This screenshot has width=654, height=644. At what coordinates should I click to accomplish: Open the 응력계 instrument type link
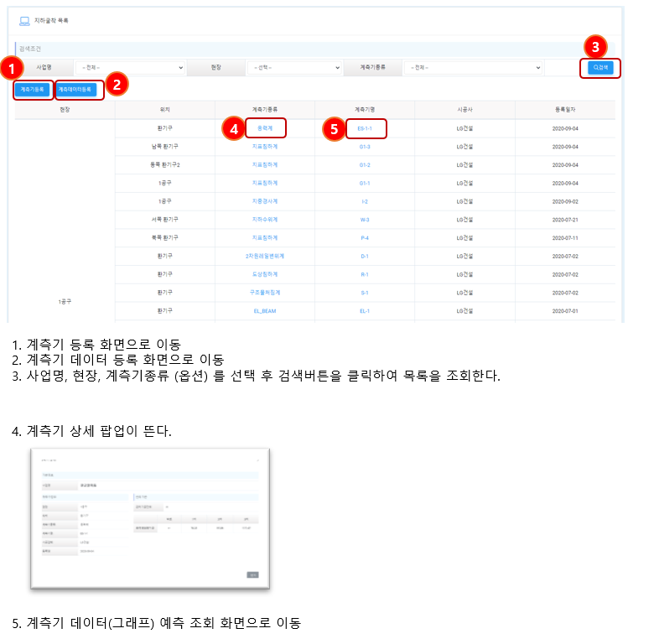[x=265, y=128]
